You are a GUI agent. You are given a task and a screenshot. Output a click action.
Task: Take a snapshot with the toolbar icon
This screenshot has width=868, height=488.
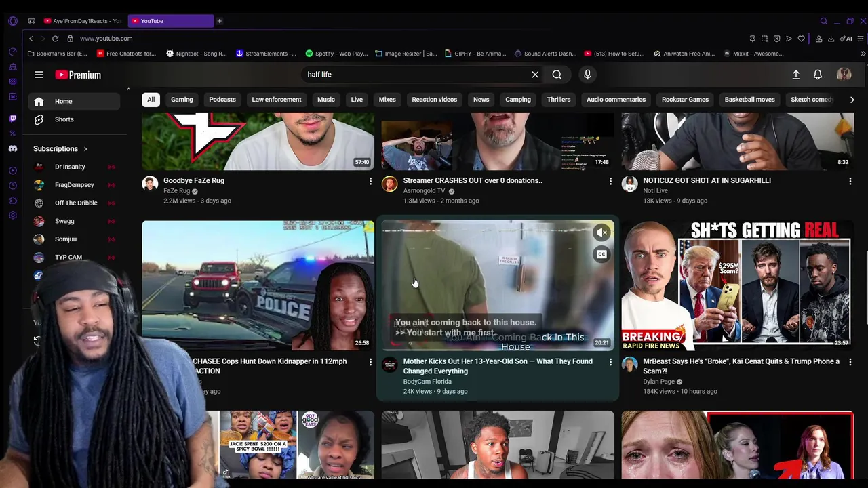tap(764, 39)
